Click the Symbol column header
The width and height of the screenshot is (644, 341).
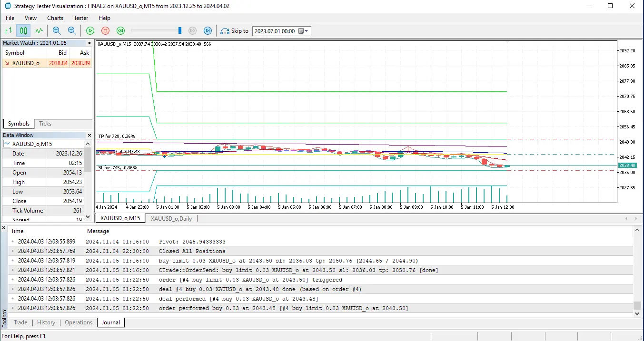point(24,53)
